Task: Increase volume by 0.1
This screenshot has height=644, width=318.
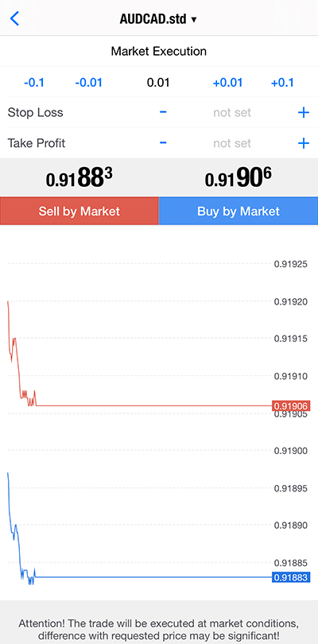Action: (x=282, y=83)
